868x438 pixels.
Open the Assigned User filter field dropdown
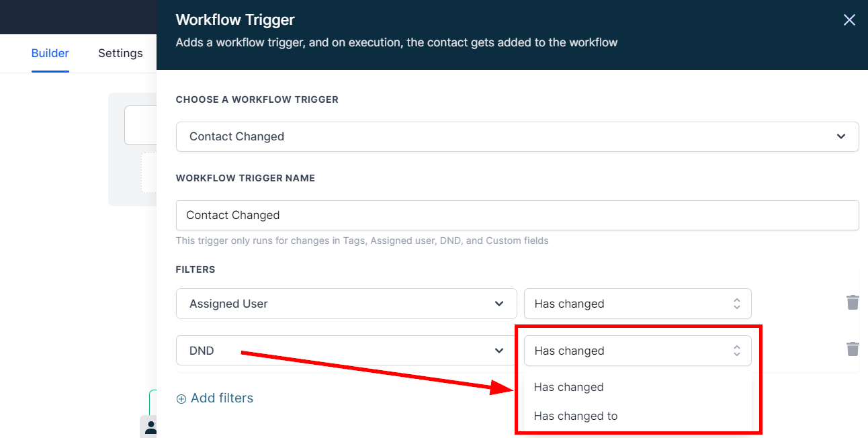coord(345,304)
